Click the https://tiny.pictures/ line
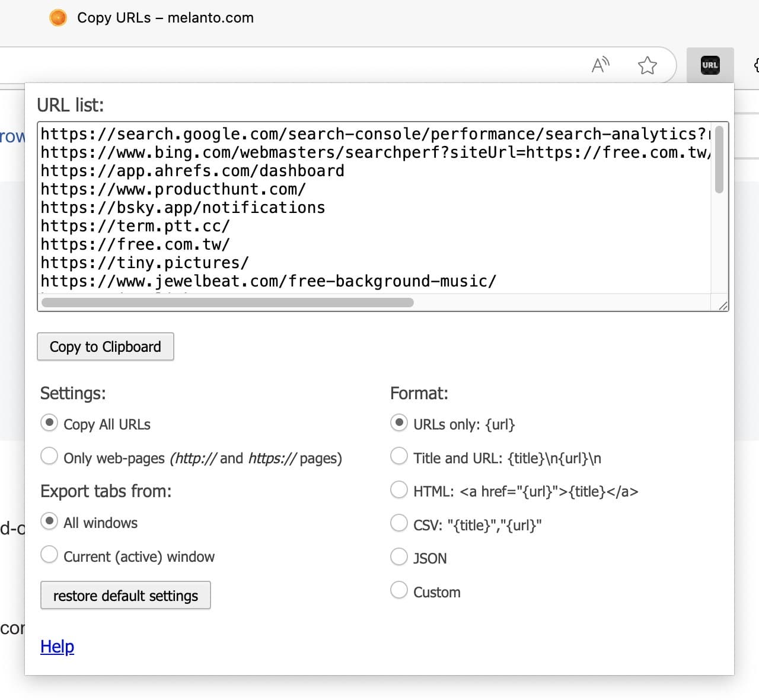This screenshot has height=700, width=759. click(x=145, y=263)
